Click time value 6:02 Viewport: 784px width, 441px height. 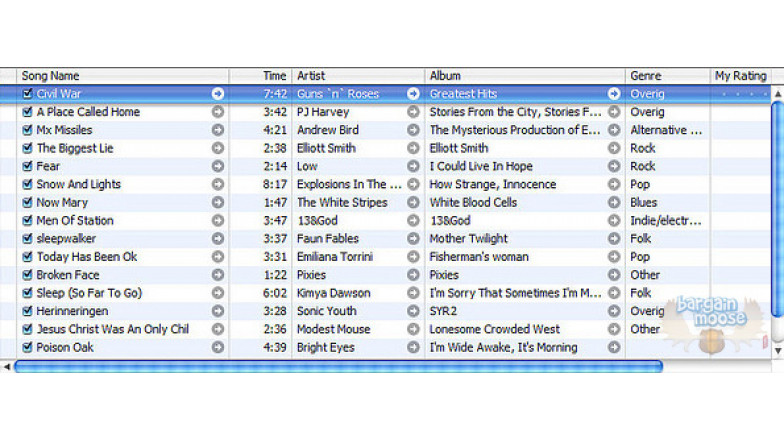point(275,293)
